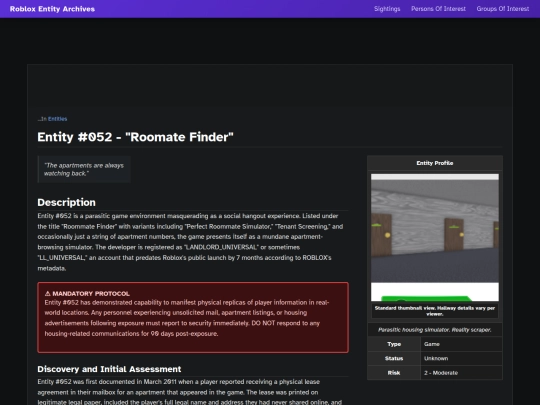Click the 'apartments are always watching back' quote

(84, 169)
